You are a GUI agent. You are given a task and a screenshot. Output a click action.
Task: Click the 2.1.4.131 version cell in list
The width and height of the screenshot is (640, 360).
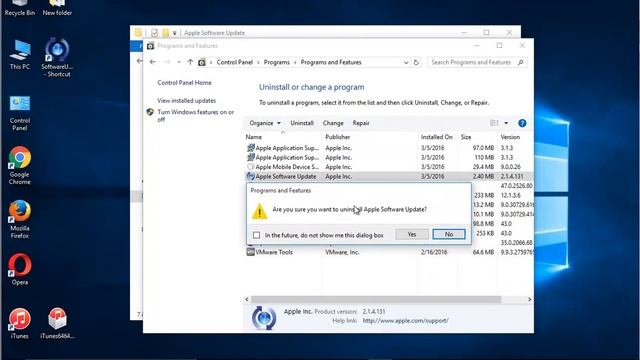[512, 176]
